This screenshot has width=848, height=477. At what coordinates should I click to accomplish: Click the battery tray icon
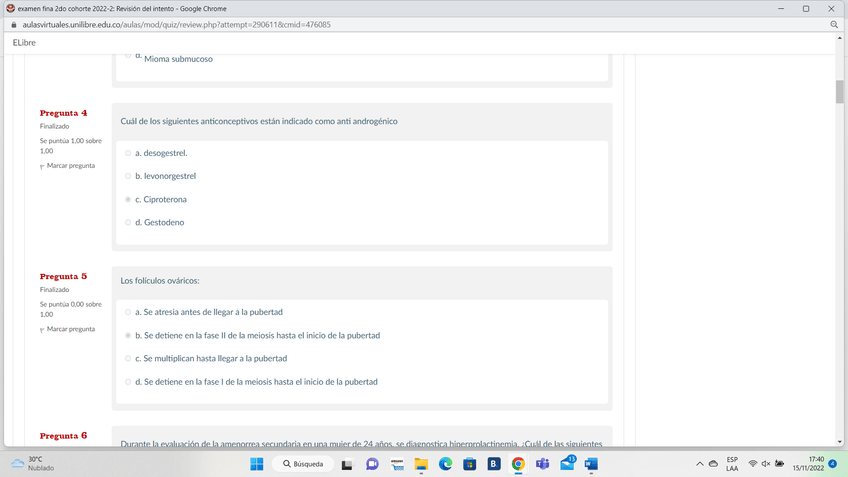(779, 464)
